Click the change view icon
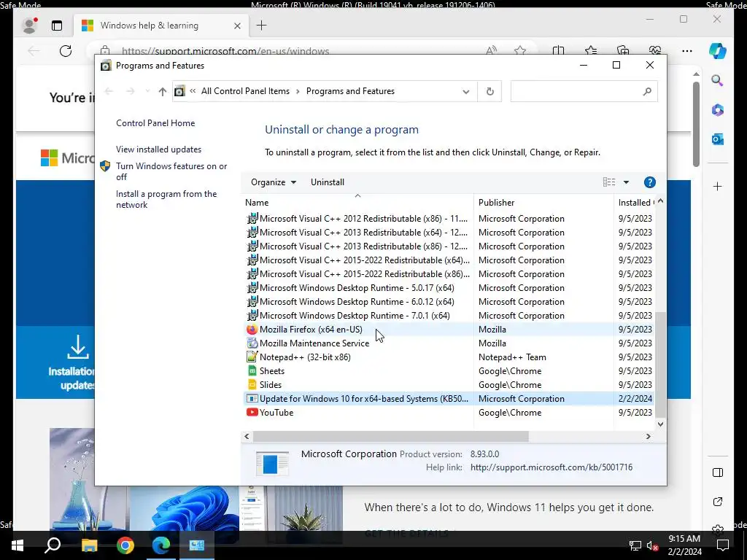 [609, 182]
